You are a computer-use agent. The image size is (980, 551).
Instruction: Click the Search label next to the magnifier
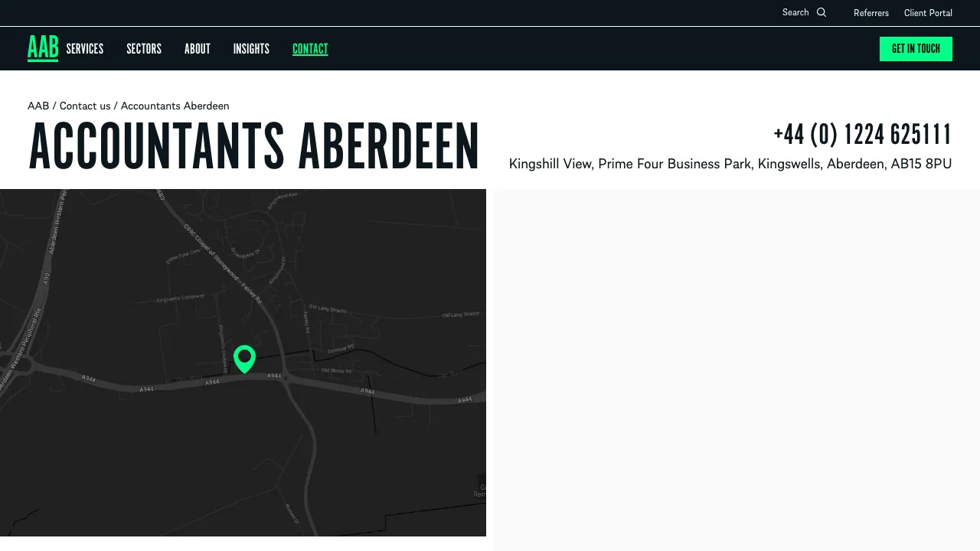click(796, 12)
